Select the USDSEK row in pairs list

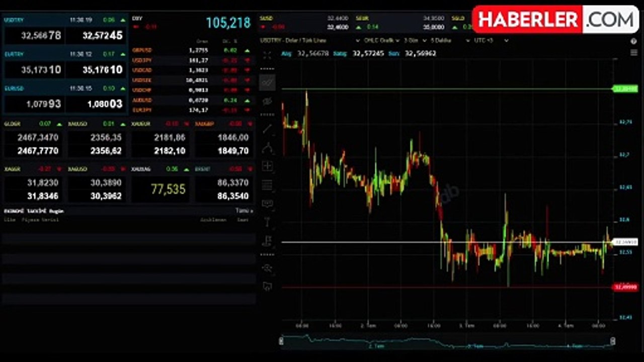click(191, 80)
